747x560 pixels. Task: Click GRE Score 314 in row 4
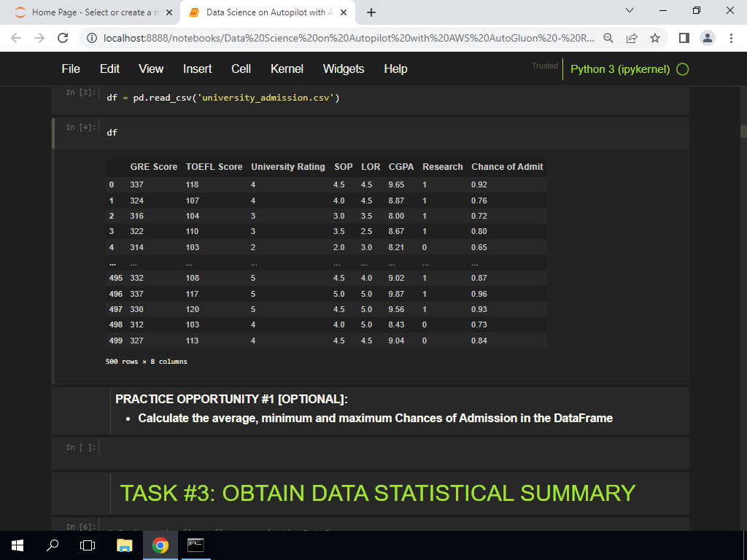coord(136,248)
